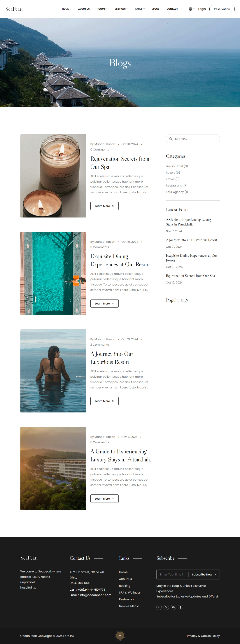Open the X (Twitter) footer icon
The width and height of the screenshot is (240, 644).
(166, 607)
